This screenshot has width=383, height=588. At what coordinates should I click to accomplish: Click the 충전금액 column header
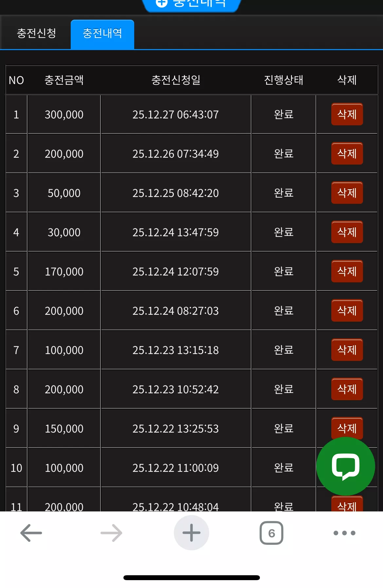[x=64, y=80]
